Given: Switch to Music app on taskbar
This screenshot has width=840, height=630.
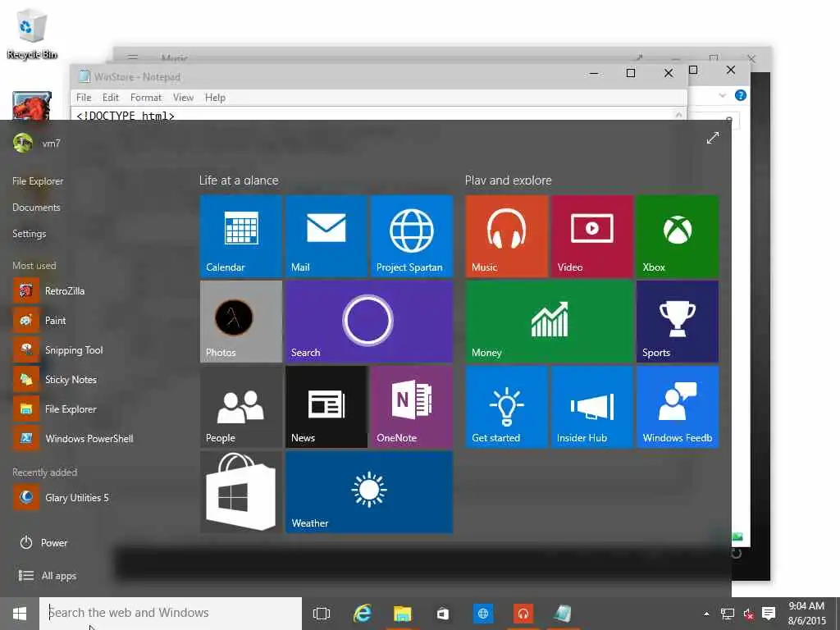Looking at the screenshot, I should click(523, 614).
